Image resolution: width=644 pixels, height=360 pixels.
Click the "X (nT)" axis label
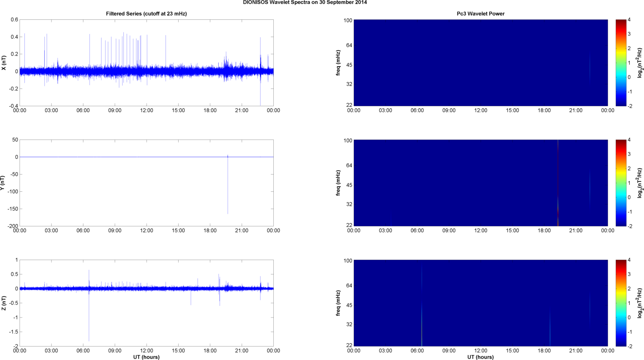(4, 63)
